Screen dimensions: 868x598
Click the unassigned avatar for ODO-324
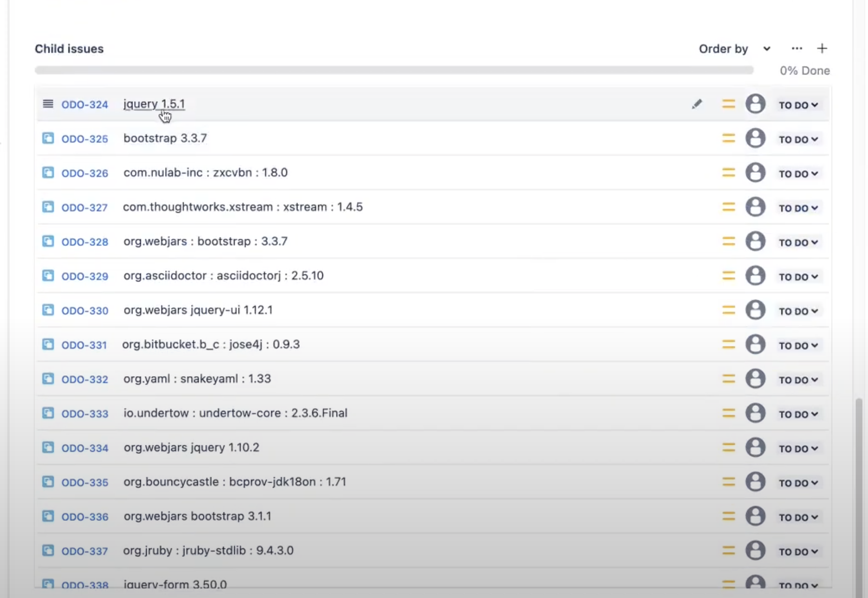click(755, 104)
